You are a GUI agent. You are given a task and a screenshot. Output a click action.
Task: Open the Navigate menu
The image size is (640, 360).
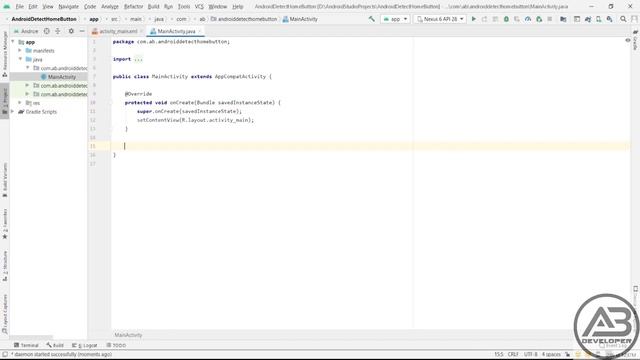click(x=69, y=7)
